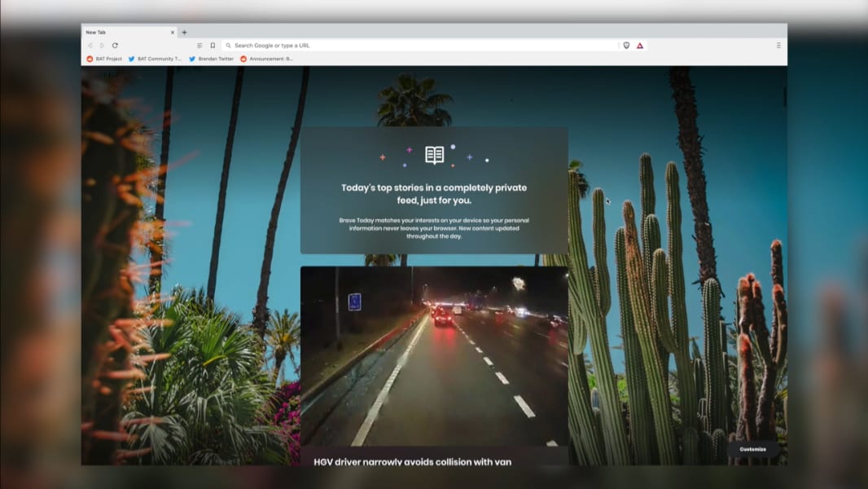
Task: Open the Brendan Twitter bookmark
Action: (213, 59)
